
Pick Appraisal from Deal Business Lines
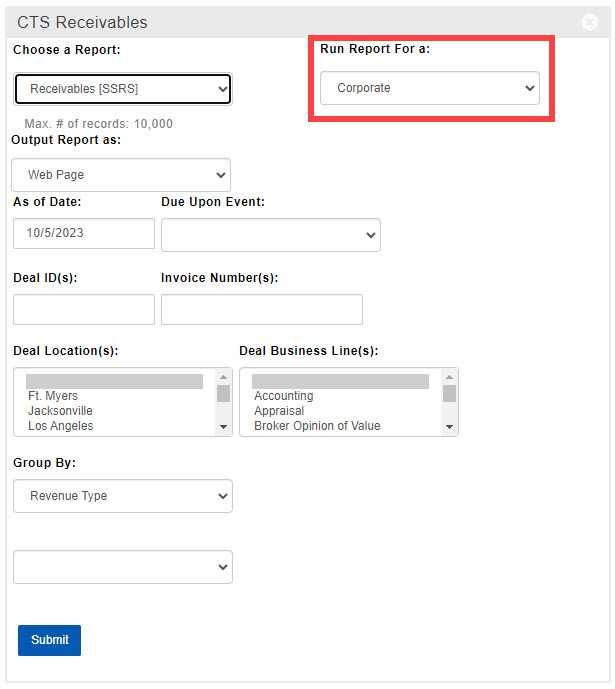point(279,411)
